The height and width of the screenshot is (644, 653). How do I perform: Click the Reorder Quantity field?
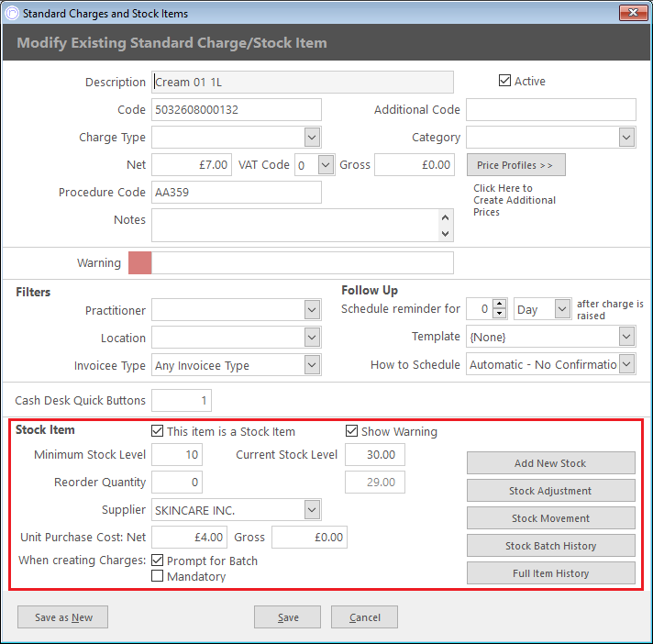(177, 482)
